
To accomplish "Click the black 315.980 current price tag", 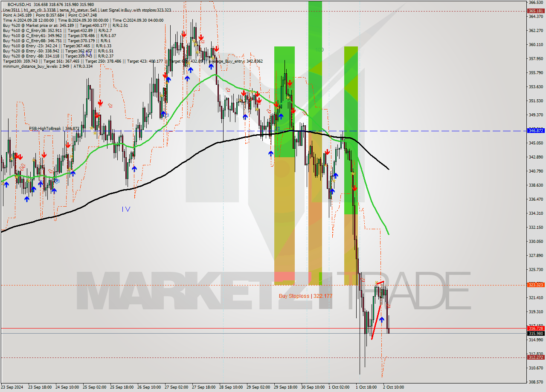I will coord(536,333).
